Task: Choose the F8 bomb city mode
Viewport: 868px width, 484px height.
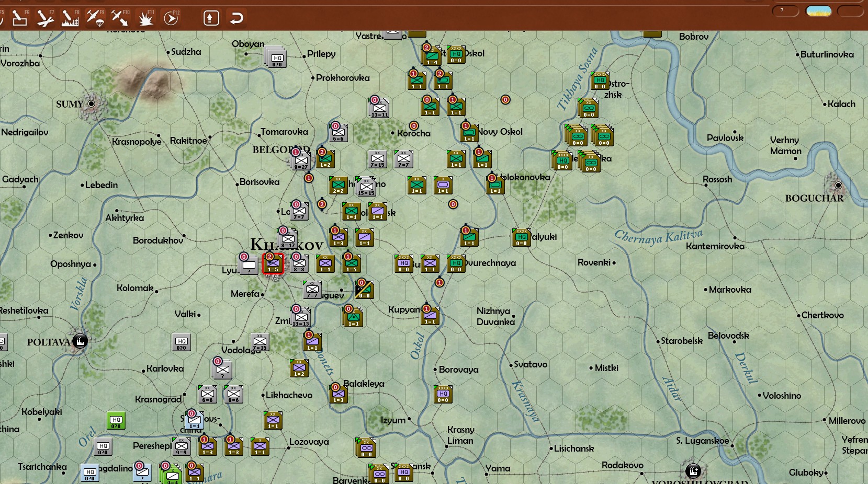Action: click(70, 18)
